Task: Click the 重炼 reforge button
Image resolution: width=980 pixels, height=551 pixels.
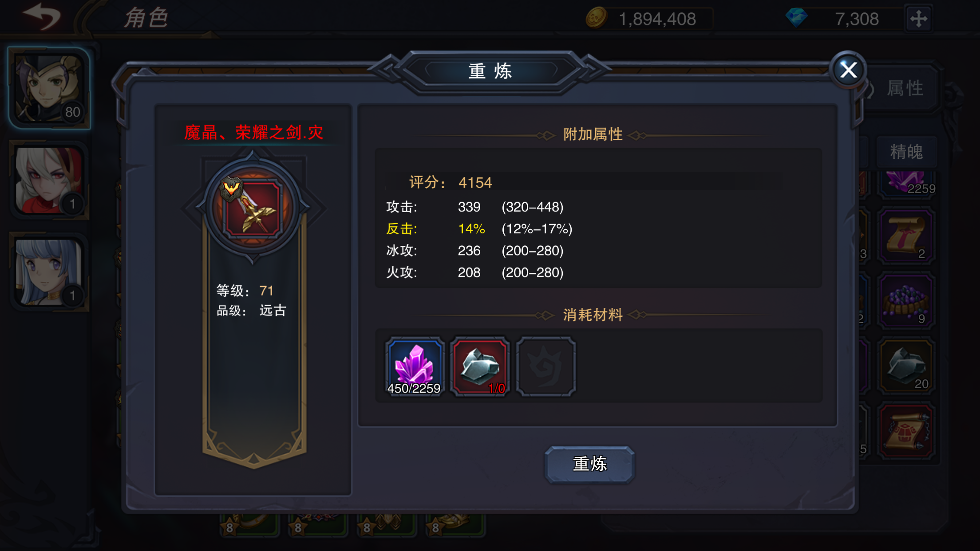Action: (589, 464)
